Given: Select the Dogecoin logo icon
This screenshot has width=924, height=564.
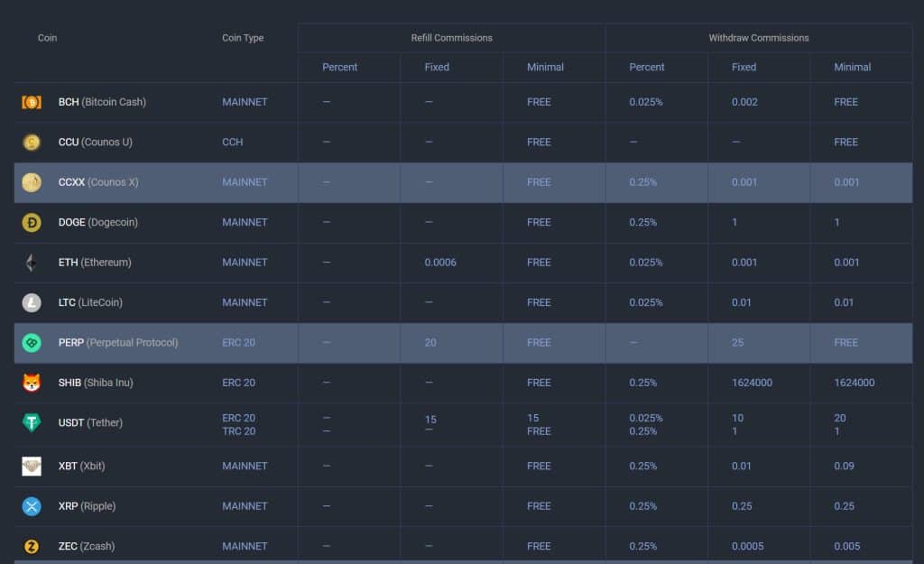Looking at the screenshot, I should coord(32,222).
